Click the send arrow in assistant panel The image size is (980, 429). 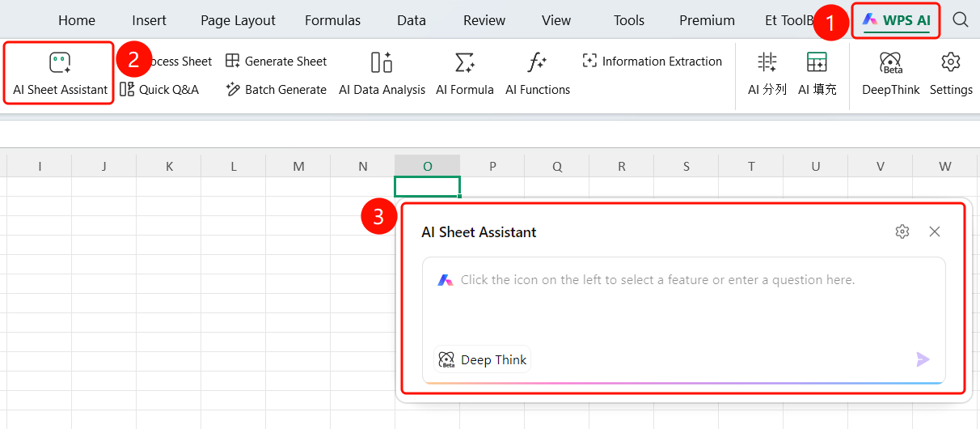tap(923, 359)
